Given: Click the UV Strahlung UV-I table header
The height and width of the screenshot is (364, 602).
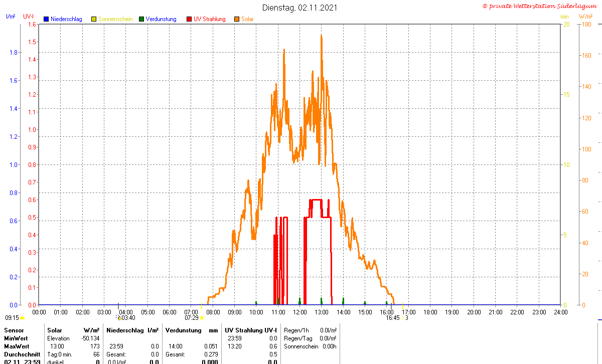Looking at the screenshot, I should point(250,330).
